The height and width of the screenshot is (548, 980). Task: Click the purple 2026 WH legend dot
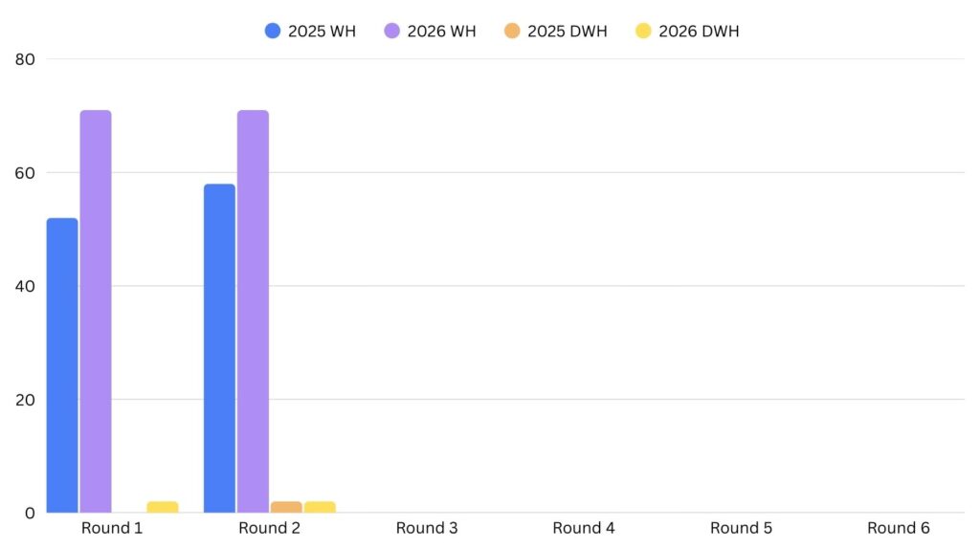[391, 31]
